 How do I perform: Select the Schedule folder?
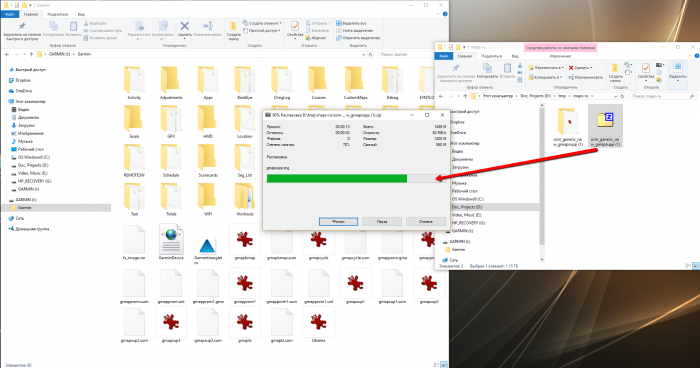click(171, 161)
